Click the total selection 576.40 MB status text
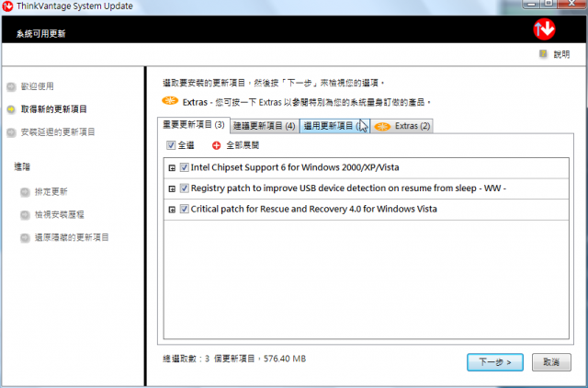 [x=234, y=359]
